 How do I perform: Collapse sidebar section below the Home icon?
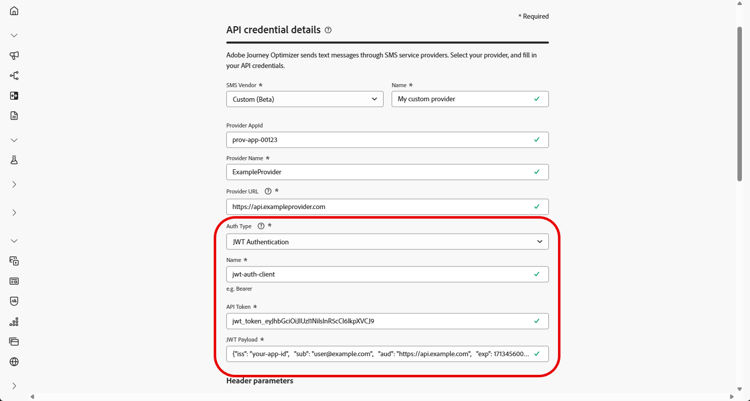[x=14, y=35]
